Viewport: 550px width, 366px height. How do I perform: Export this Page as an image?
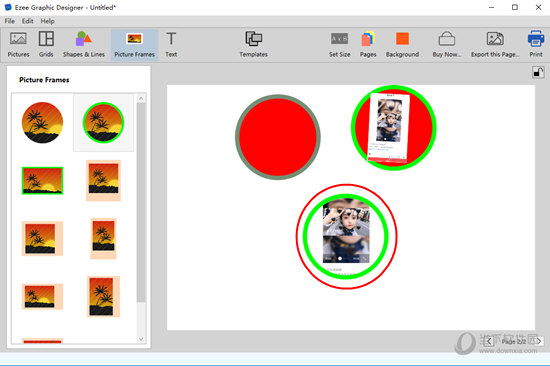pyautogui.click(x=495, y=45)
